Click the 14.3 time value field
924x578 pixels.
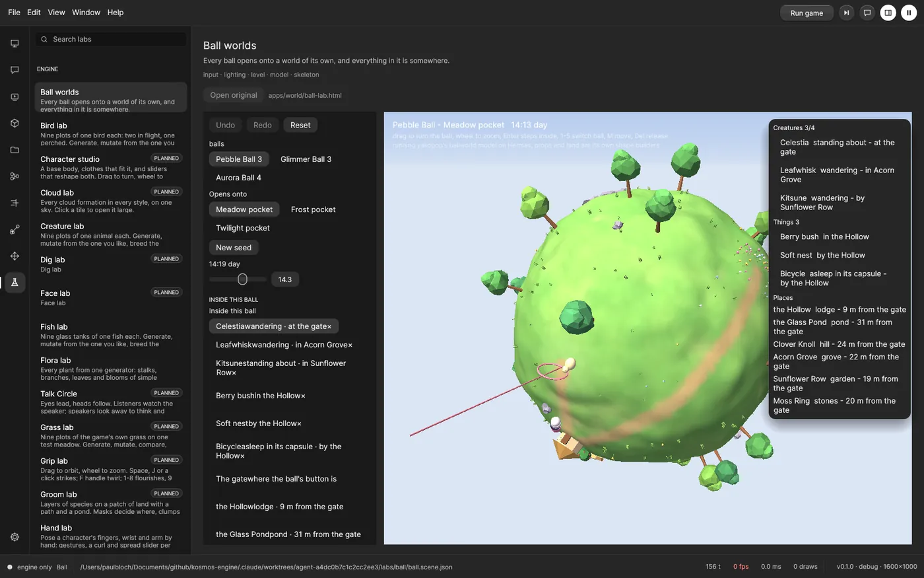(285, 279)
